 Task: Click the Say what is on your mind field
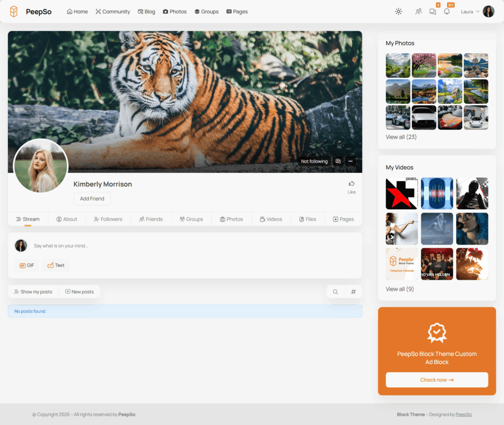(x=193, y=246)
